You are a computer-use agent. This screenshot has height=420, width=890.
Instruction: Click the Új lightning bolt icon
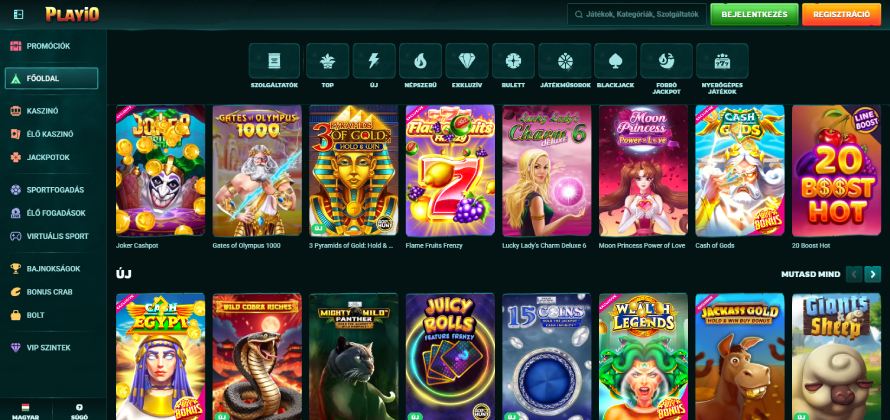pyautogui.click(x=373, y=62)
